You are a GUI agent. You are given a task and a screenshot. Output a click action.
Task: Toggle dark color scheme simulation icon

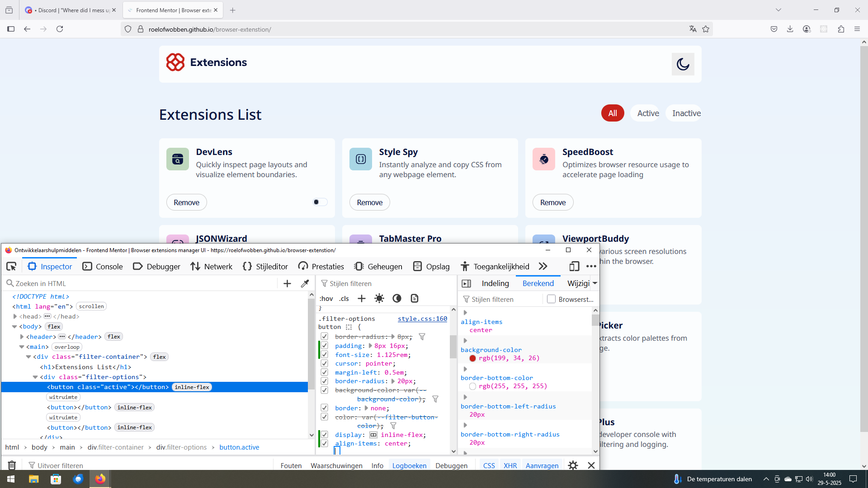(397, 298)
